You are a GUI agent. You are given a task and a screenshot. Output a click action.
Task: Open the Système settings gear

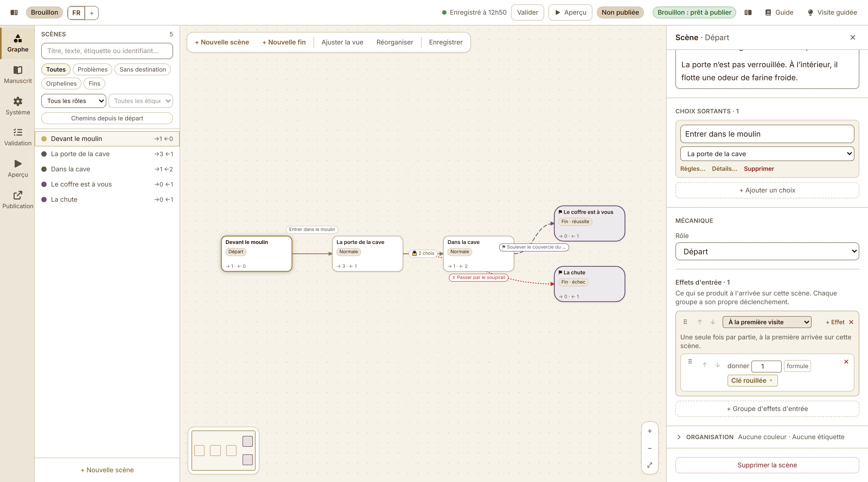18,106
